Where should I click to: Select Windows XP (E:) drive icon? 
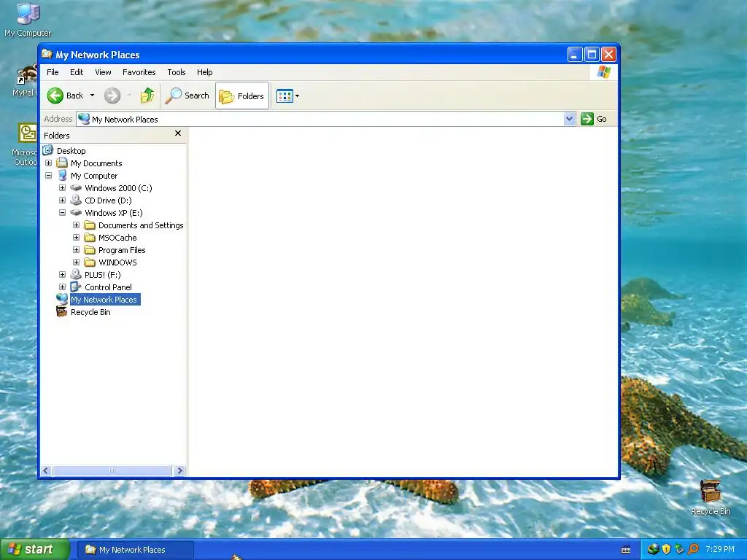[76, 212]
